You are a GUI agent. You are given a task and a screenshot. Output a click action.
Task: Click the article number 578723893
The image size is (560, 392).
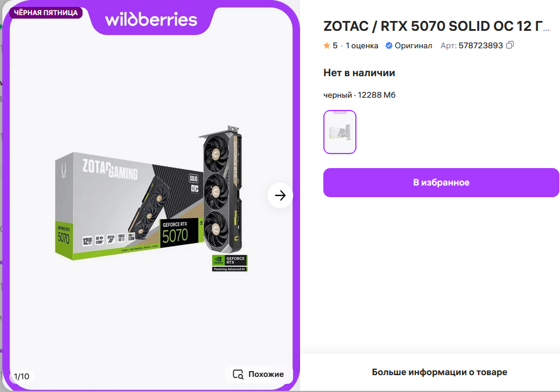pos(481,45)
